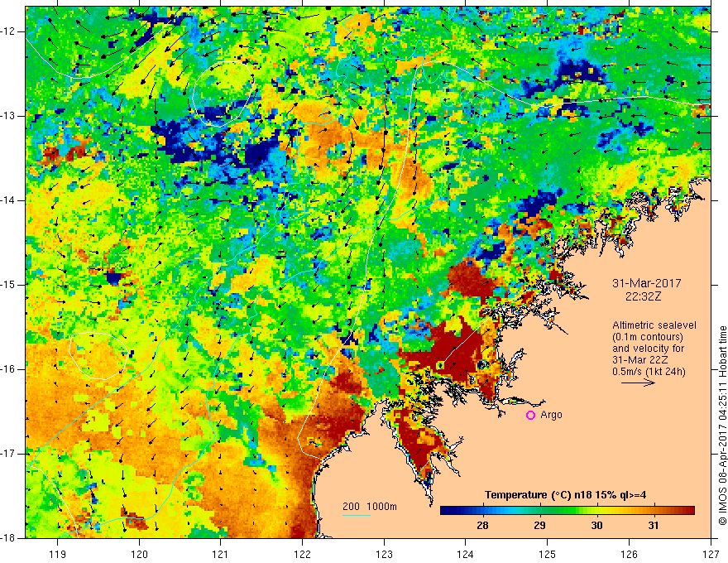Click the '30' color bar label
Screen dimensions: 728x563
[596, 526]
